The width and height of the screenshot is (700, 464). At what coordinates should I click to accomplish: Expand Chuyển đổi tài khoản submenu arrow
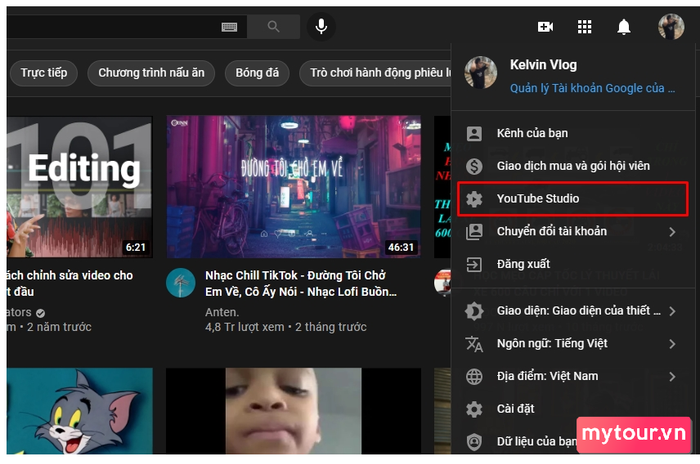click(672, 232)
